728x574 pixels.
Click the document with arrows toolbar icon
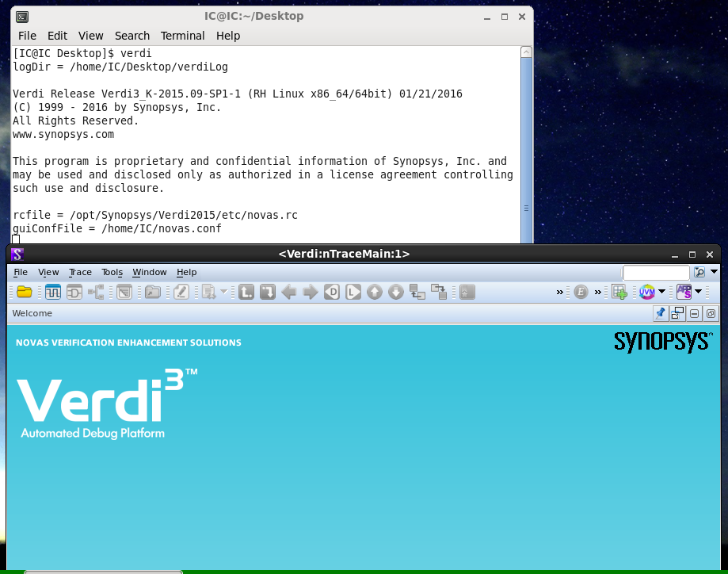(209, 292)
